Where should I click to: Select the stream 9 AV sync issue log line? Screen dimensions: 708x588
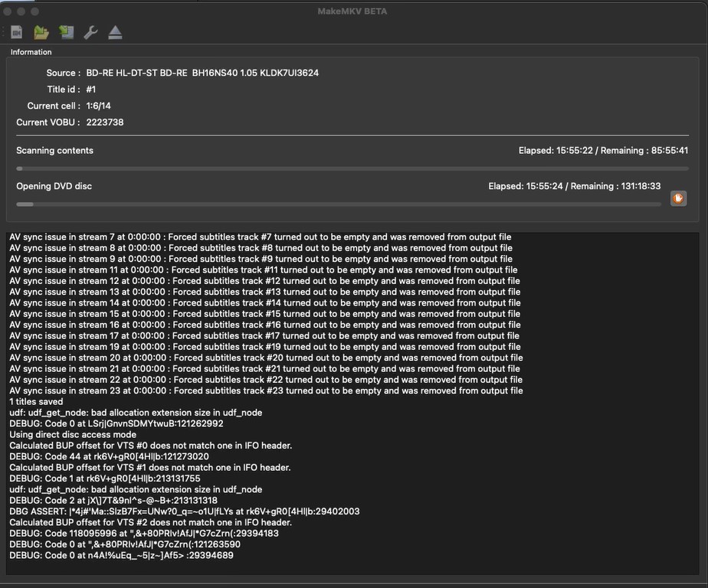pos(261,259)
